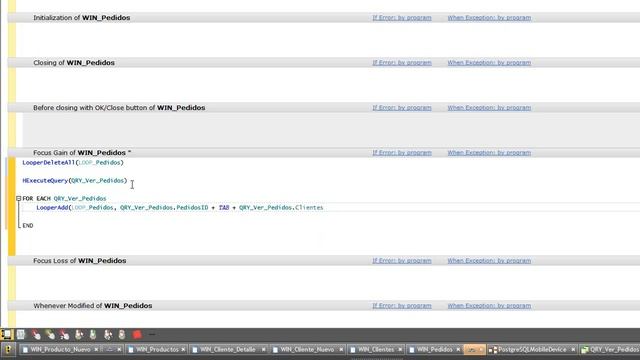Click the yellow question mark icon beside the document tabs
Image resolution: width=640 pixels, height=360 pixels.
pyautogui.click(x=8, y=349)
